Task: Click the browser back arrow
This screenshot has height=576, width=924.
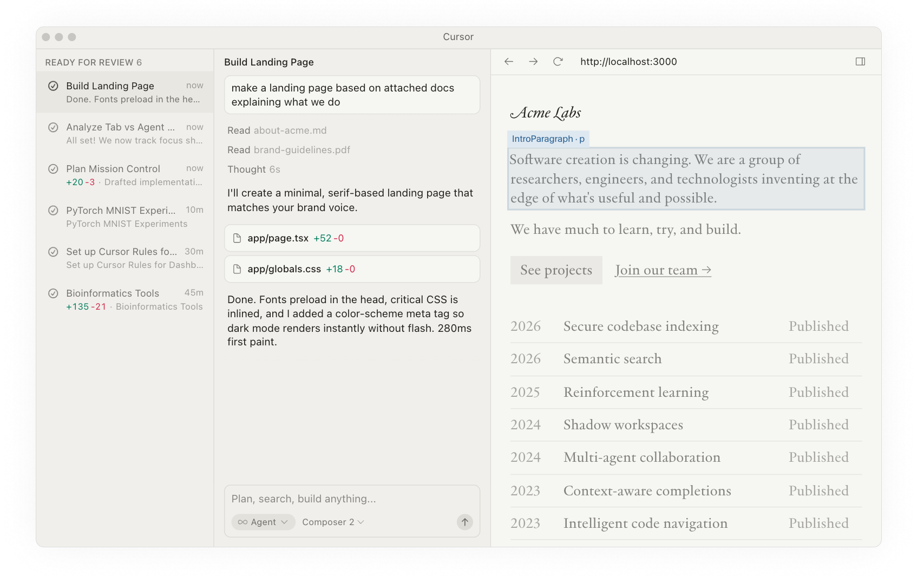Action: coord(508,62)
